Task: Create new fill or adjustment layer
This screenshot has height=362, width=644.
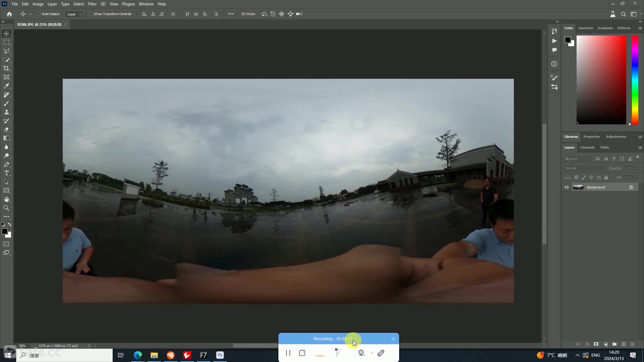Action: coord(605,344)
